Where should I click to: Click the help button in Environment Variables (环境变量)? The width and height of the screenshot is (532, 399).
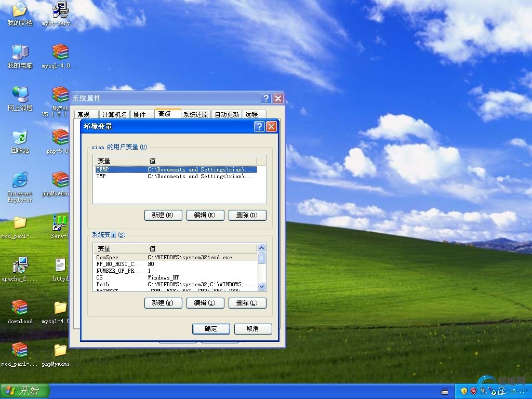point(259,127)
